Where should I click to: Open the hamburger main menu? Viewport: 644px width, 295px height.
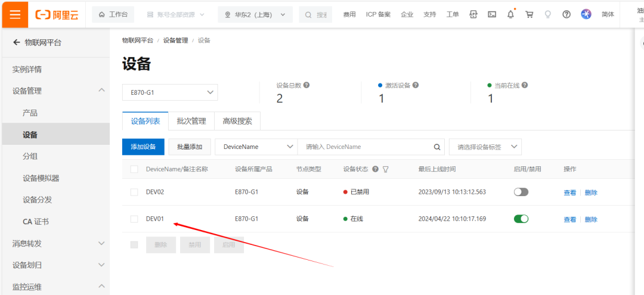[x=15, y=14]
